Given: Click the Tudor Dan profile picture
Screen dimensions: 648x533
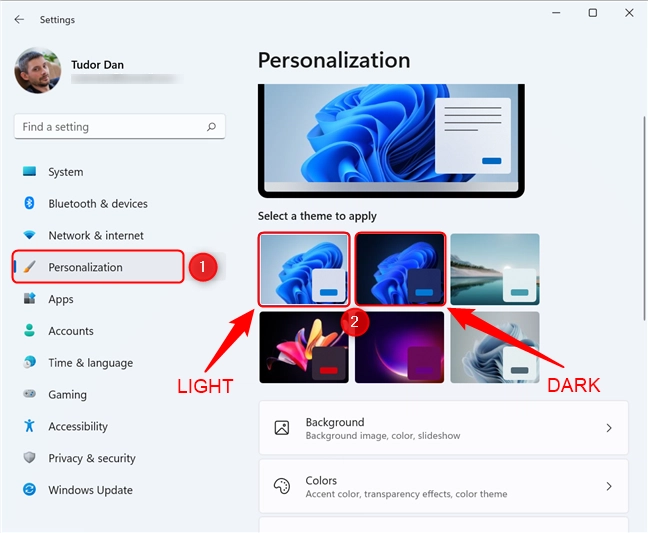Looking at the screenshot, I should pyautogui.click(x=38, y=70).
